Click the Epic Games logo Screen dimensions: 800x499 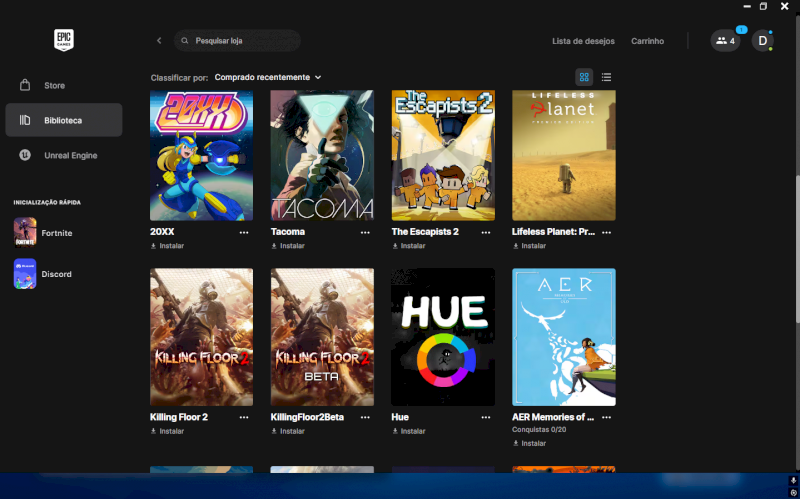64,40
